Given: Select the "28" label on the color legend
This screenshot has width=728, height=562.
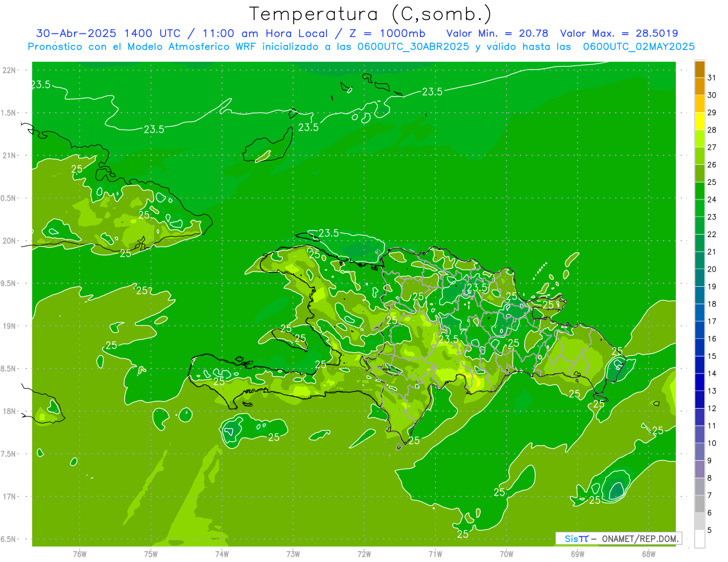Looking at the screenshot, I should tap(712, 130).
